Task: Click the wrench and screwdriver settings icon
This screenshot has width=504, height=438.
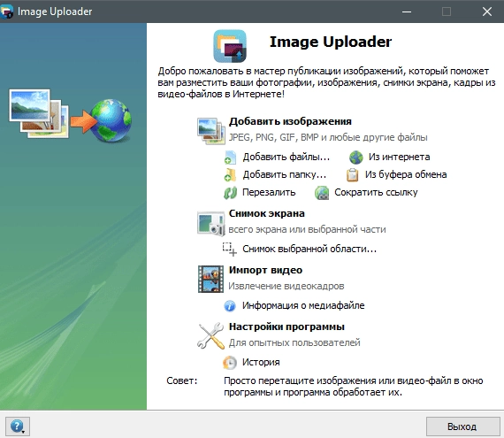Action: [x=210, y=335]
